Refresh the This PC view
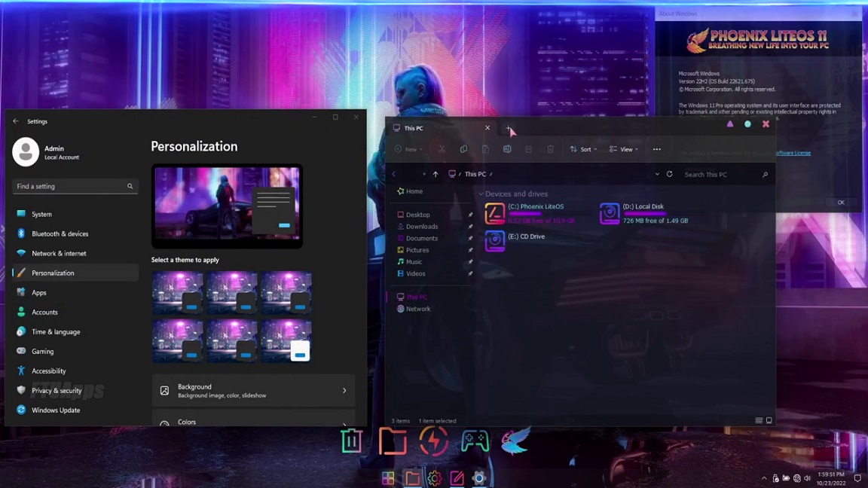 click(669, 174)
